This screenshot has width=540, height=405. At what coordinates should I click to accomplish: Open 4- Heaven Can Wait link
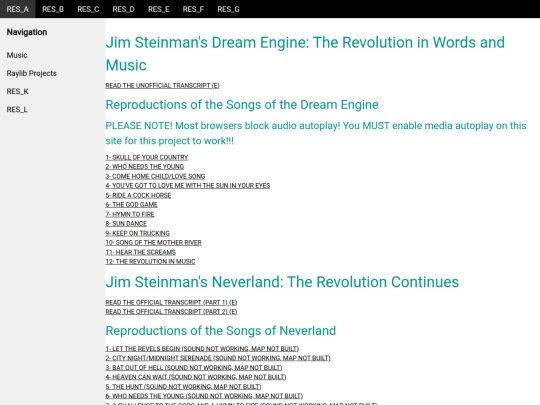196,377
